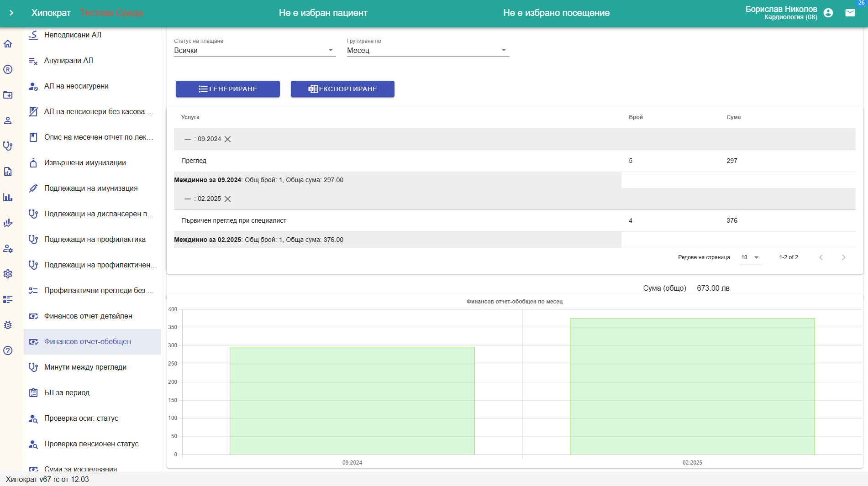The width and height of the screenshot is (868, 486).
Task: Open АЛ на пенсионери без касова item
Action: coord(93,112)
